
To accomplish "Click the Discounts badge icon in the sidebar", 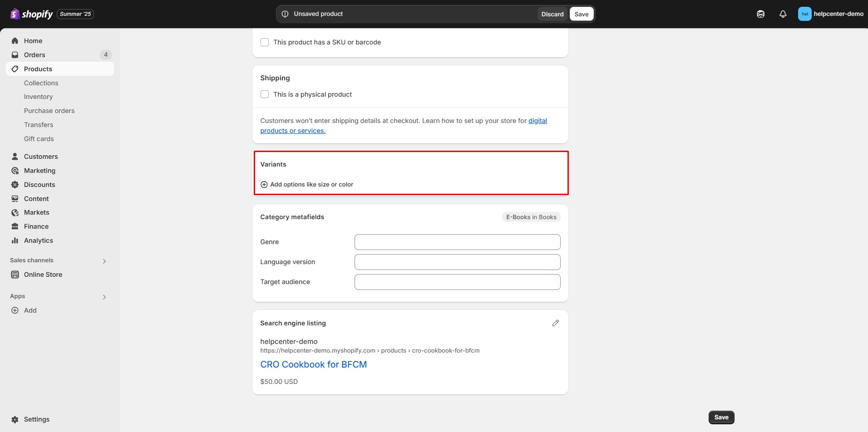I will [x=15, y=185].
